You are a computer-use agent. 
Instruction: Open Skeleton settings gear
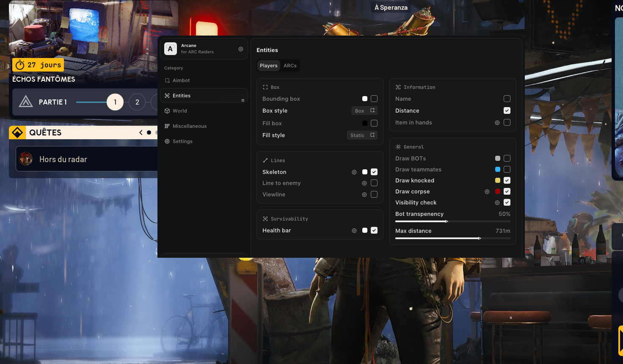tap(354, 172)
